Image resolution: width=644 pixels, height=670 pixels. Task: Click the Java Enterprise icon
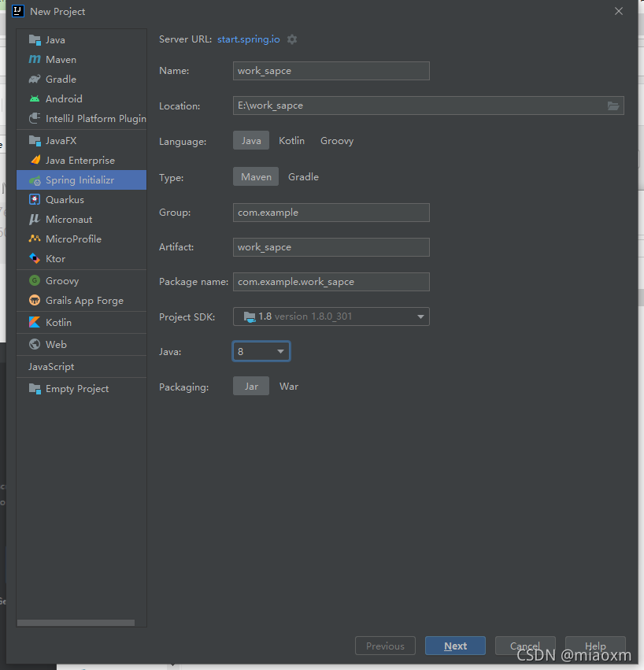click(35, 161)
